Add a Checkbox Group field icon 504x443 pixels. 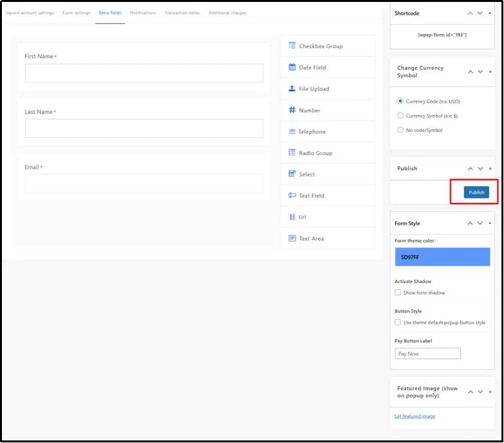pyautogui.click(x=292, y=46)
